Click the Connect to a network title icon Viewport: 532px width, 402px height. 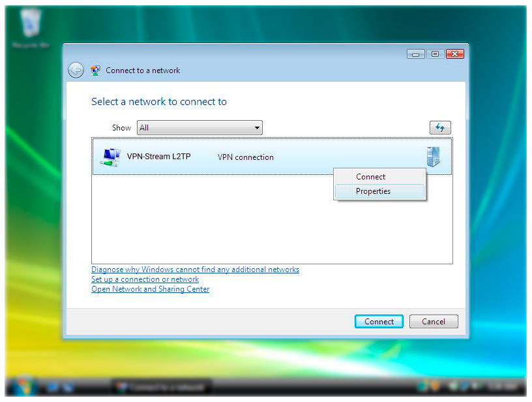click(x=95, y=70)
